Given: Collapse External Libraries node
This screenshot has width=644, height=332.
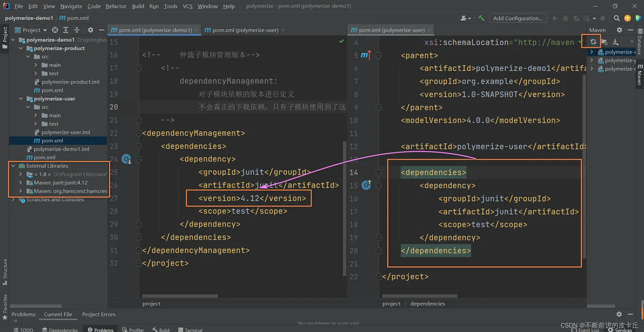Looking at the screenshot, I should 13,166.
